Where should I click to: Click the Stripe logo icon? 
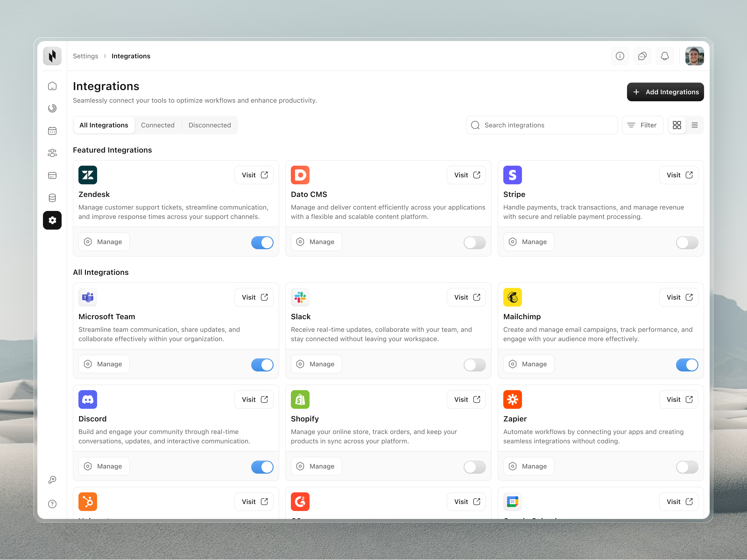click(x=513, y=175)
